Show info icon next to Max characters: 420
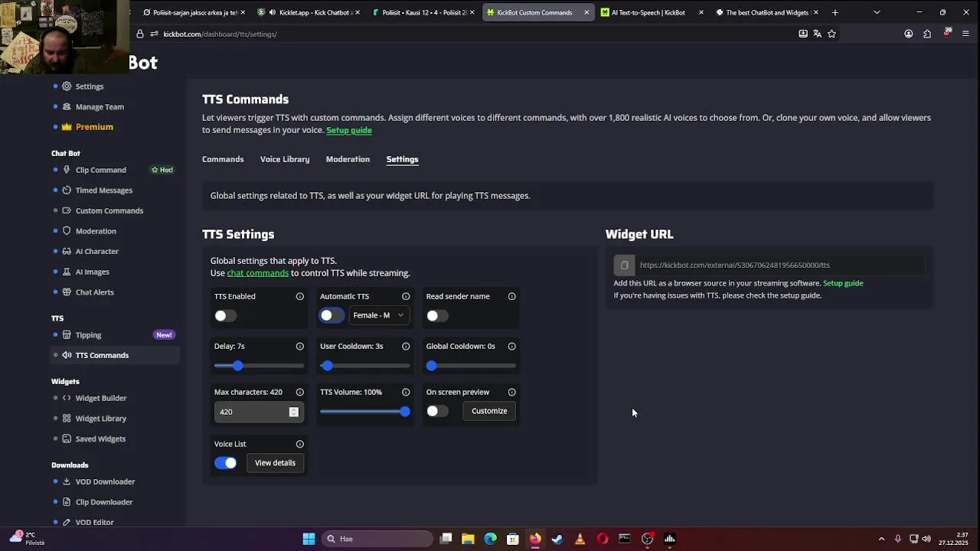The width and height of the screenshot is (980, 551). [300, 392]
